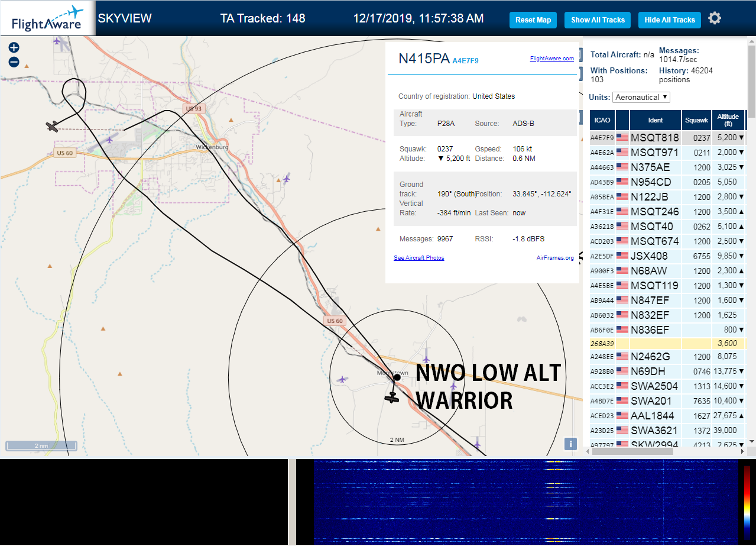Select SWA2504 in aircraft list
Viewport: 756px width, 546px height.
[667, 386]
